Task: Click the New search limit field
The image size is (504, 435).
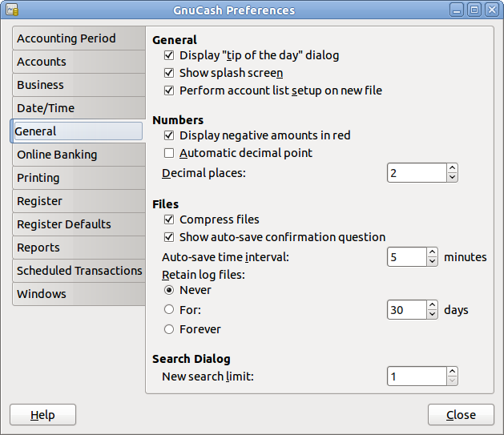Action: coord(416,376)
